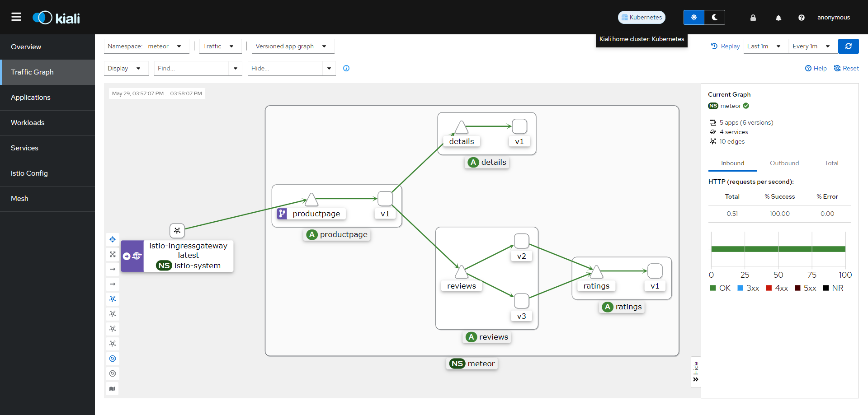
Task: Select the grey namespace layout icon
Action: pyautogui.click(x=113, y=373)
